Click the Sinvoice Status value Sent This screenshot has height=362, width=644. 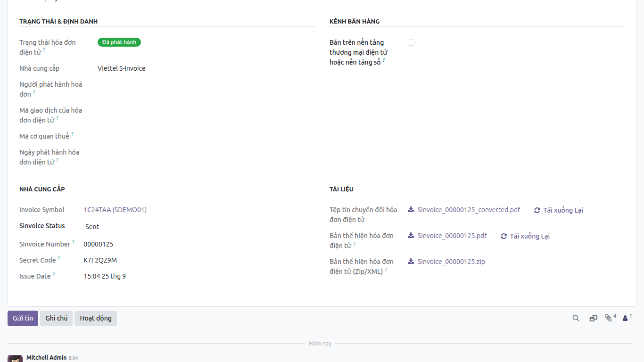click(92, 227)
